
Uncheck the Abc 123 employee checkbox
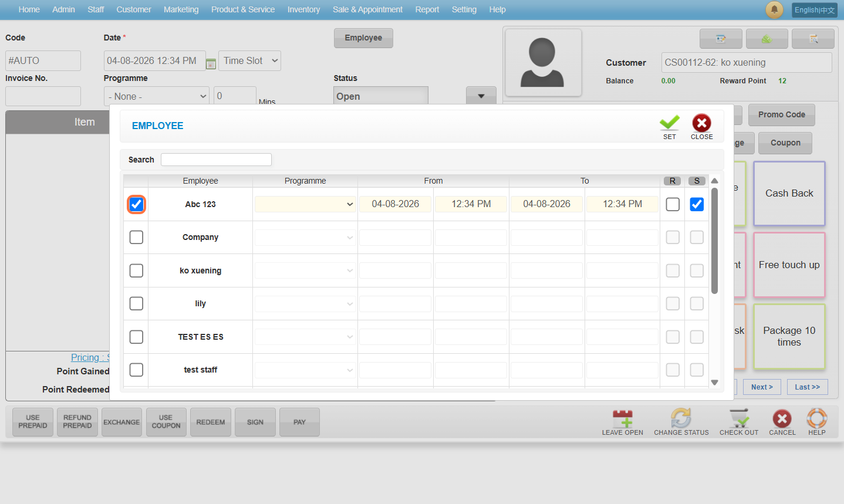(x=136, y=204)
